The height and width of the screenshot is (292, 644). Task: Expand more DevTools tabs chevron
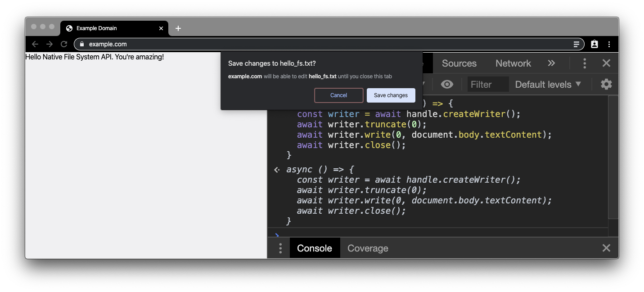click(x=551, y=63)
